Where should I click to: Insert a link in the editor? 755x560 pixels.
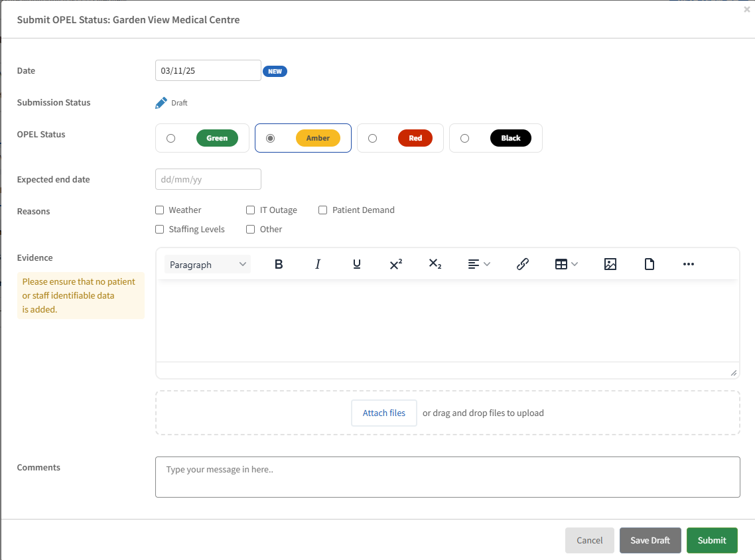522,264
